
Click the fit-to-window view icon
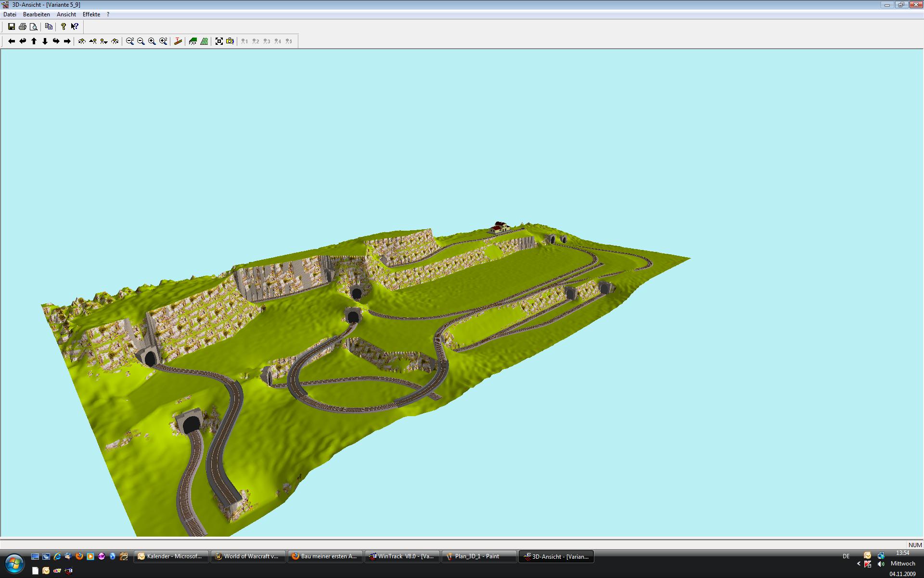pyautogui.click(x=219, y=41)
